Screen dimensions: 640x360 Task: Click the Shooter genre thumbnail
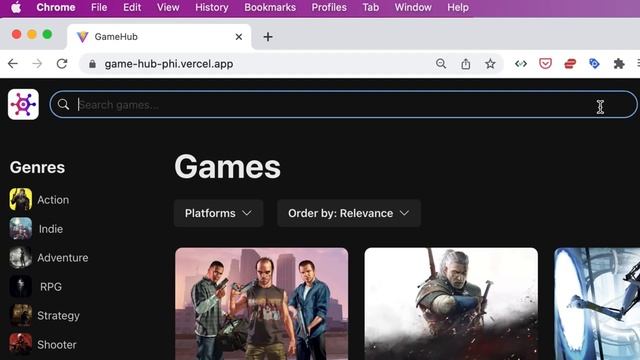[x=21, y=344]
